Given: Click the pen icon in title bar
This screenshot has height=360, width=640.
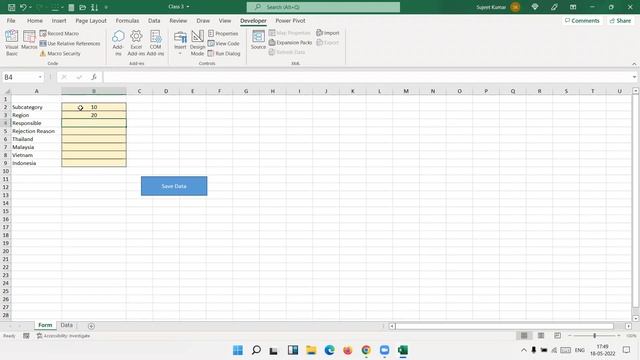Looking at the screenshot, I should [554, 7].
